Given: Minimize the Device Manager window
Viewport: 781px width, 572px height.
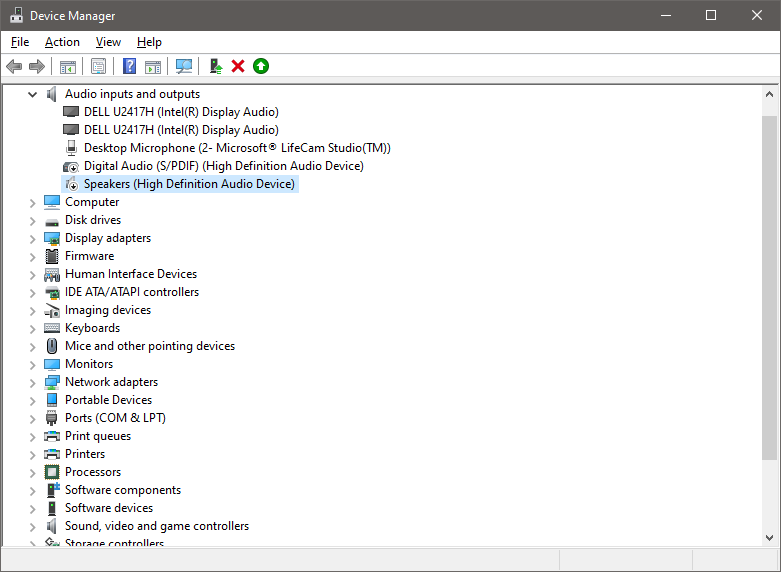Looking at the screenshot, I should point(666,15).
